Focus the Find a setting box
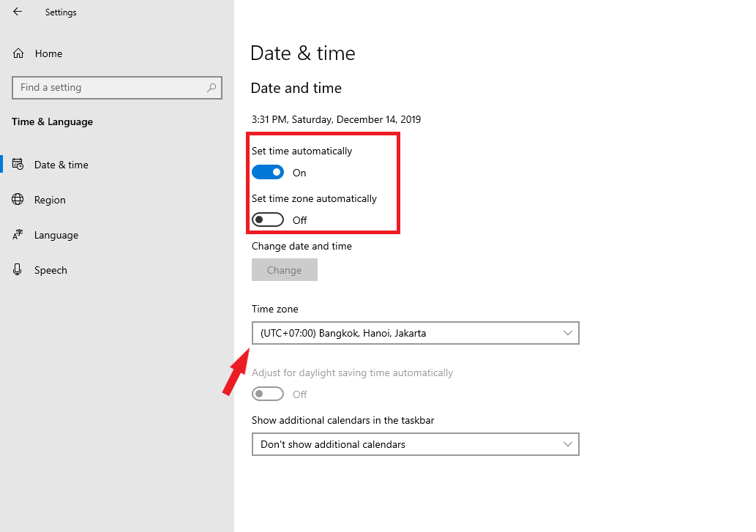The image size is (756, 532). tap(117, 88)
